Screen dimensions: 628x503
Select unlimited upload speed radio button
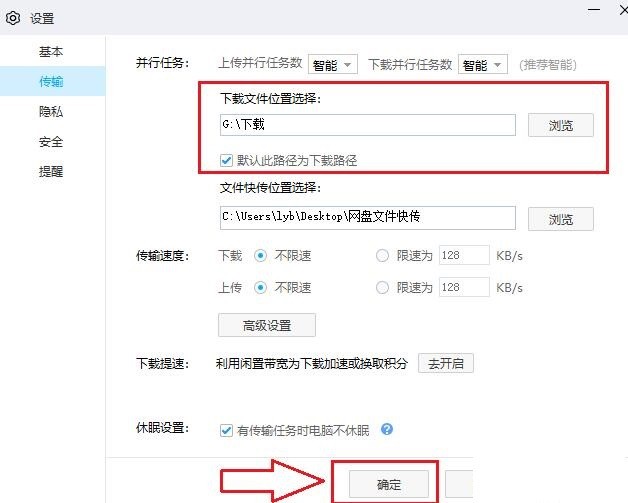260,287
